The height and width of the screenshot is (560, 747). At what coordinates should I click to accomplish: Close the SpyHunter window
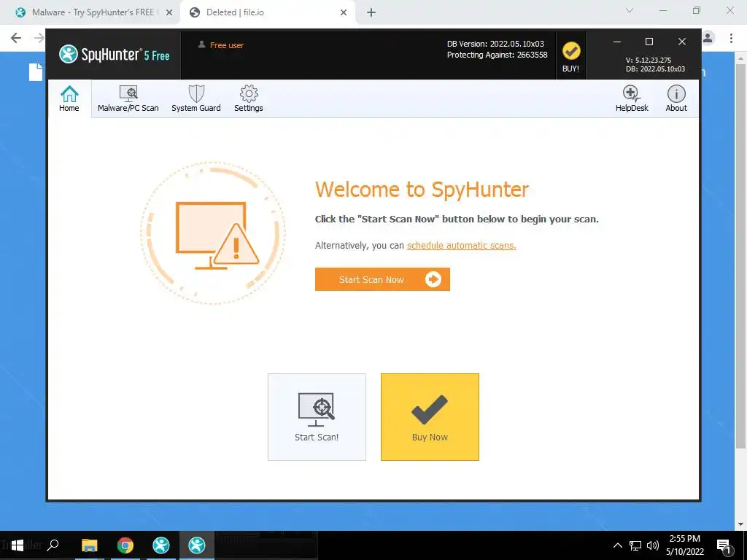pos(682,42)
